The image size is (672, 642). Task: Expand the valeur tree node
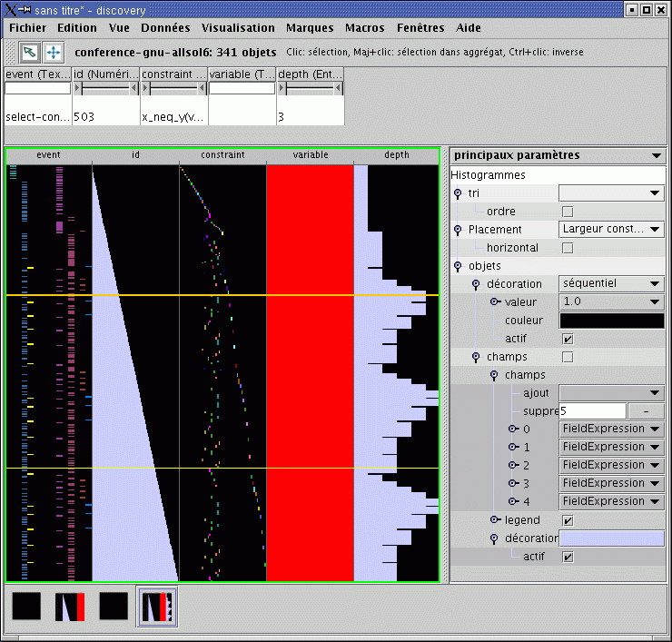tap(495, 301)
